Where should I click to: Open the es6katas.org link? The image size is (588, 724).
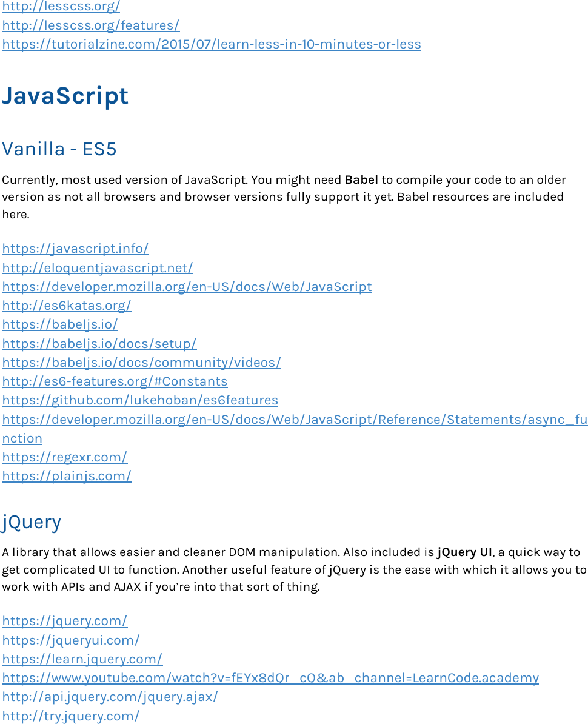click(67, 306)
